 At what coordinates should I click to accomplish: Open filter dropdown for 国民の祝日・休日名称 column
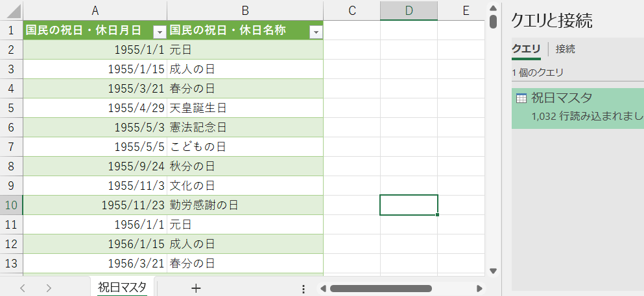316,31
